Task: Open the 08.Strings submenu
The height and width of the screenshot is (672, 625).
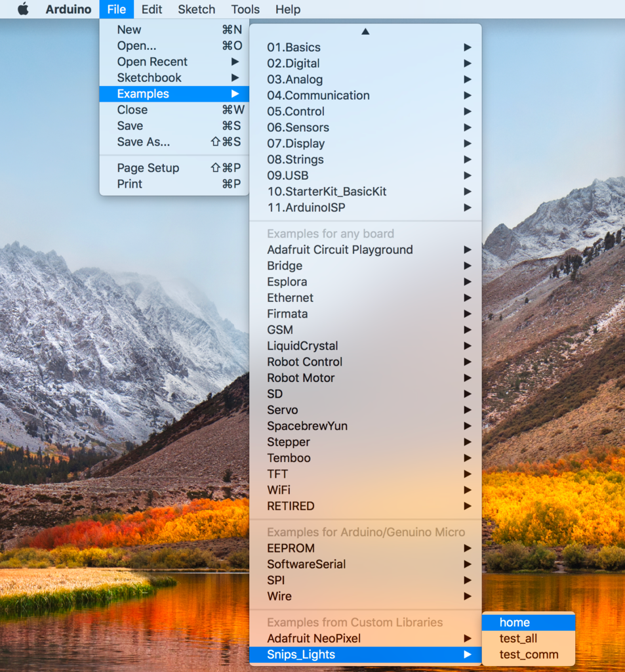Action: point(365,159)
